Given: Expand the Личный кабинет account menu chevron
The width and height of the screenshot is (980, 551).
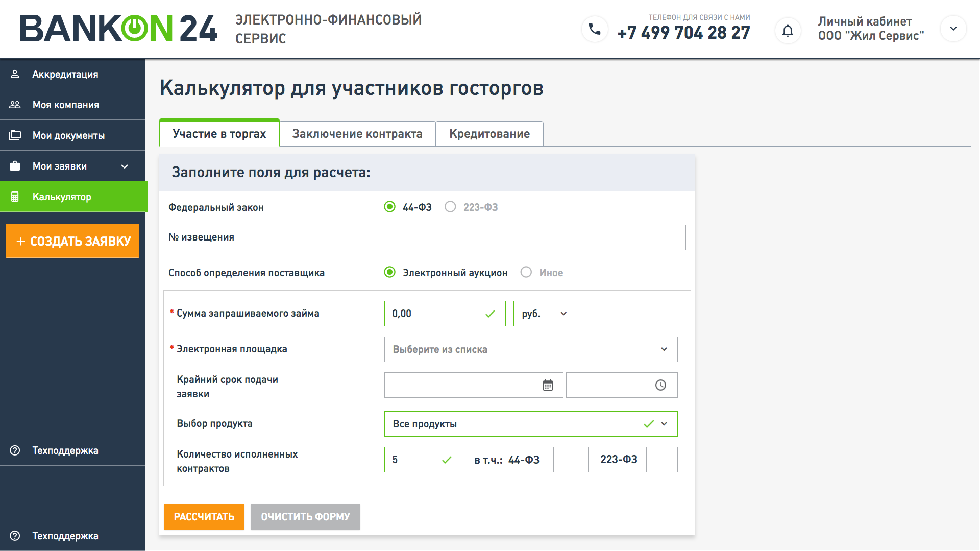Looking at the screenshot, I should coord(953,29).
